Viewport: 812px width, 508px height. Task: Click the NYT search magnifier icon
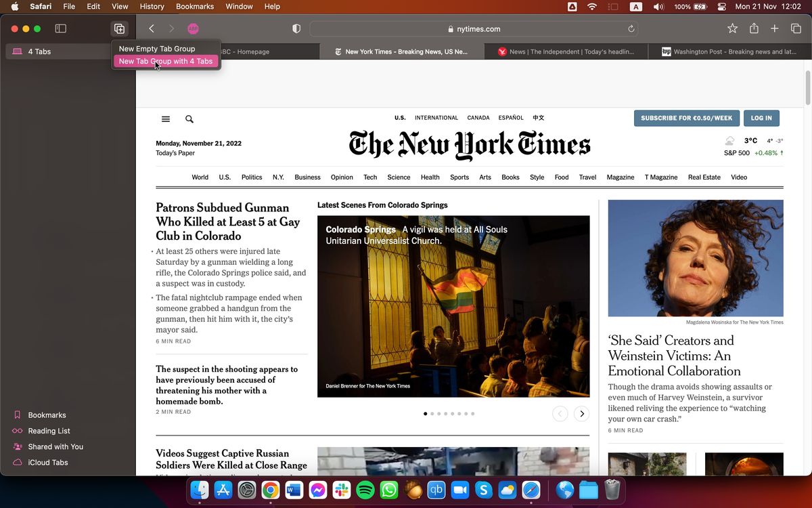point(189,119)
